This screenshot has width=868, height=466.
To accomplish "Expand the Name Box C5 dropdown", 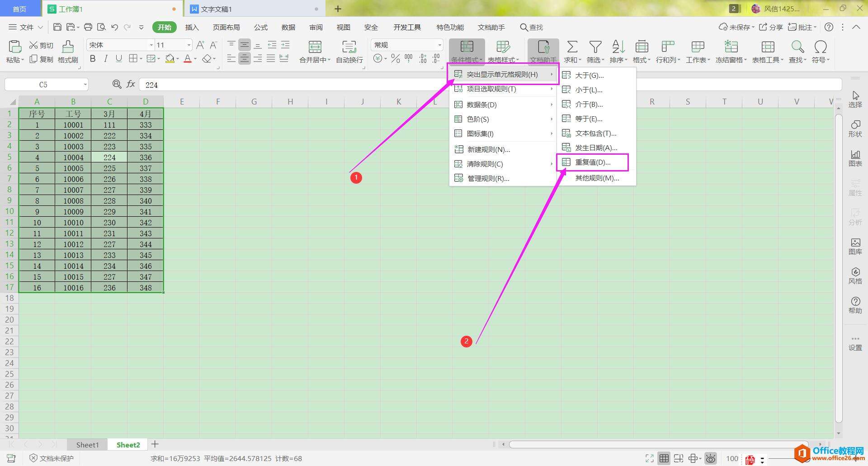I will [x=85, y=85].
